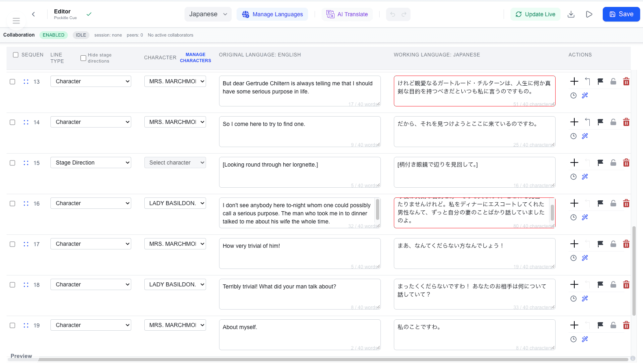This screenshot has width=643, height=364.
Task: Click the scrollbar inside row 16 Japanese text
Action: [552, 212]
